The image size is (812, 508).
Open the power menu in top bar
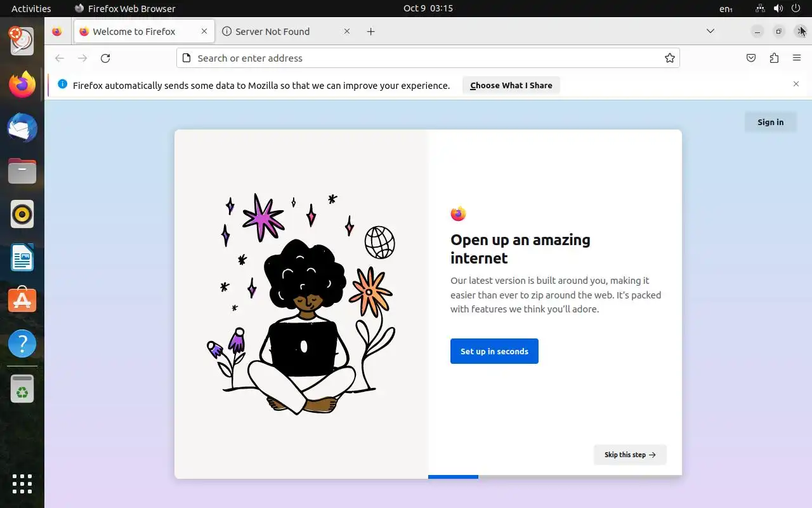coord(796,8)
